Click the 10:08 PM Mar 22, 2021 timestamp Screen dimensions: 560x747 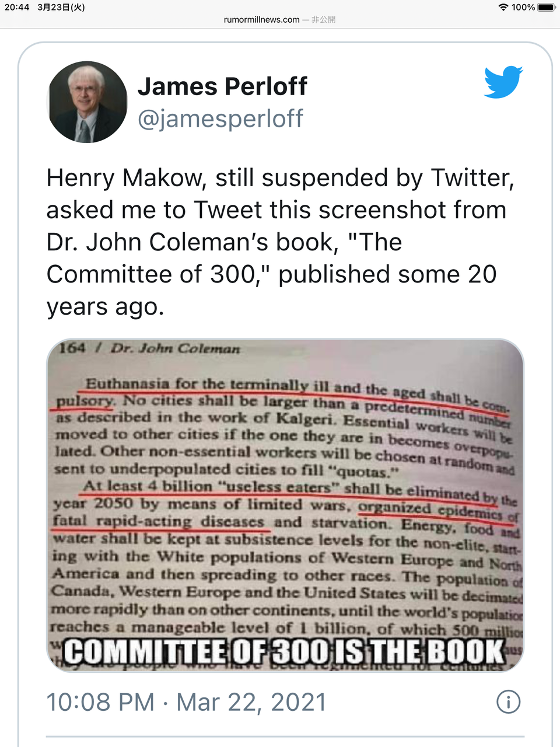tap(186, 701)
